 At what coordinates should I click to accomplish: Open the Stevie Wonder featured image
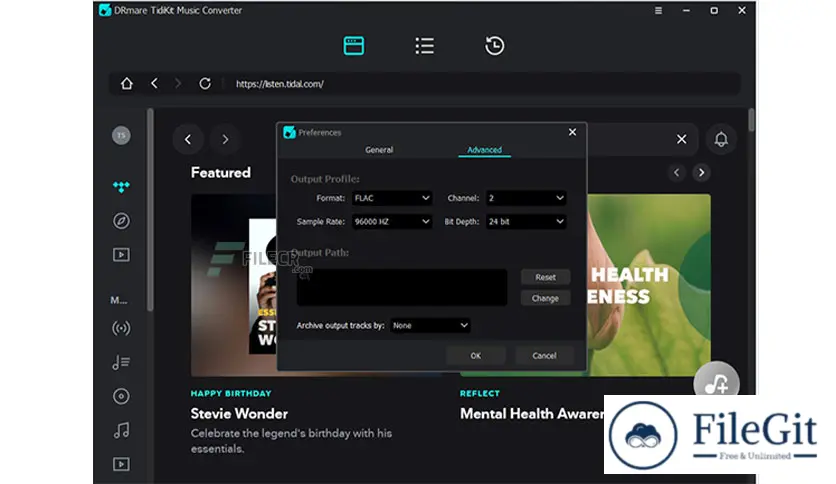point(234,285)
